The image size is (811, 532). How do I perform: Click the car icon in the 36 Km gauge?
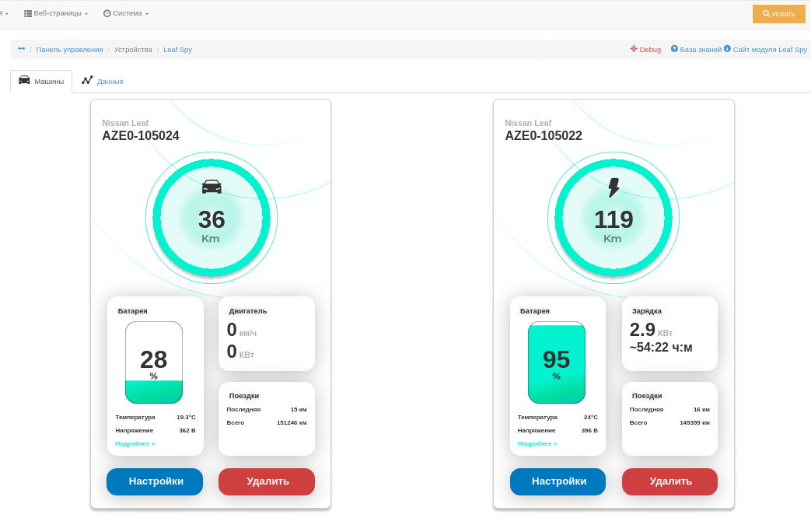[x=211, y=187]
